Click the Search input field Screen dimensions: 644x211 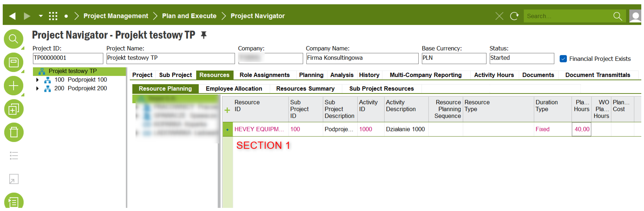point(568,16)
